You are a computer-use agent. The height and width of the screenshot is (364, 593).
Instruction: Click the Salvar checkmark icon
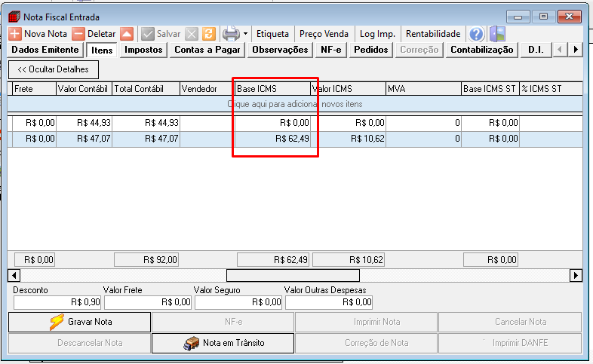147,34
